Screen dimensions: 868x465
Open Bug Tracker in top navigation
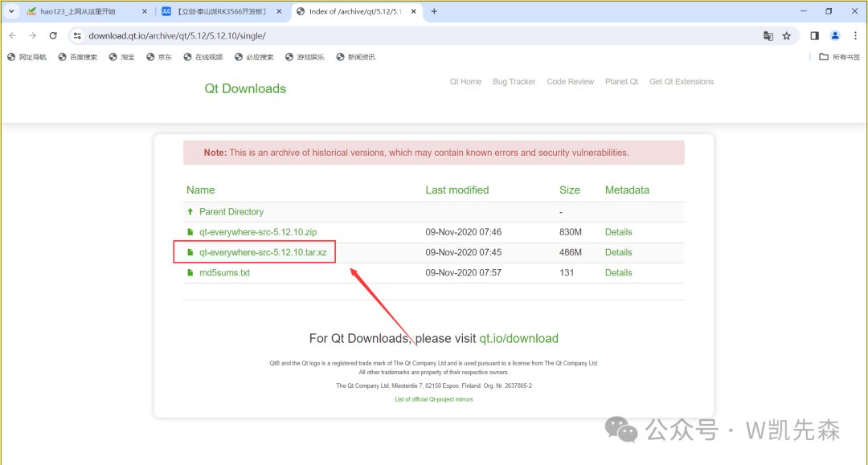[x=514, y=82]
